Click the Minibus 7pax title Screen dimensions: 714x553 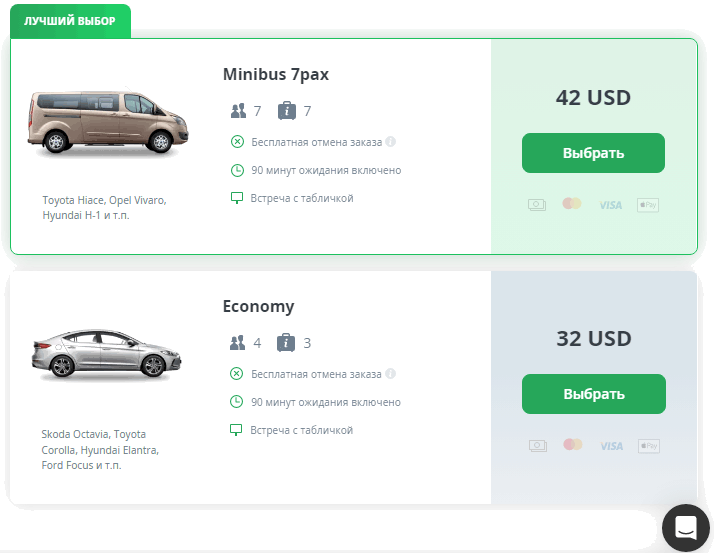[276, 74]
